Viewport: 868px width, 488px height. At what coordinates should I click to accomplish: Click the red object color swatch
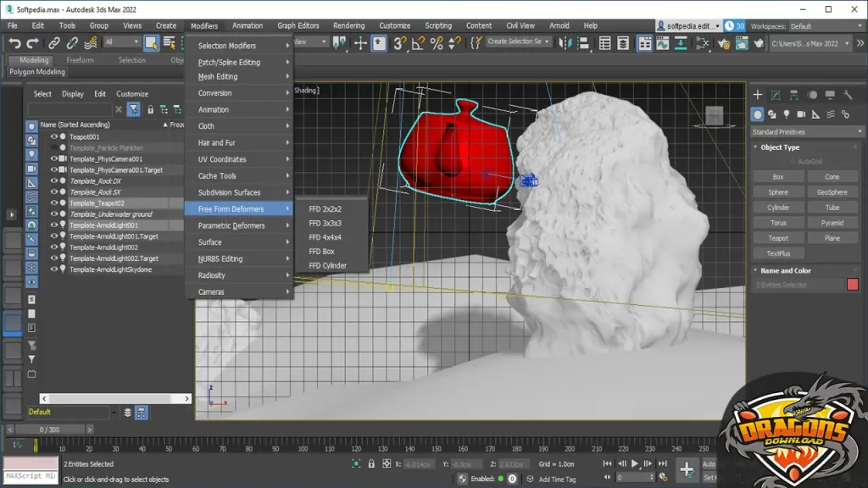coord(853,285)
